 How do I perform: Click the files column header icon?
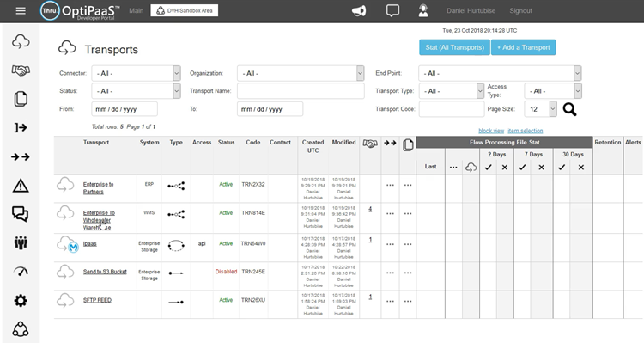pyautogui.click(x=408, y=144)
